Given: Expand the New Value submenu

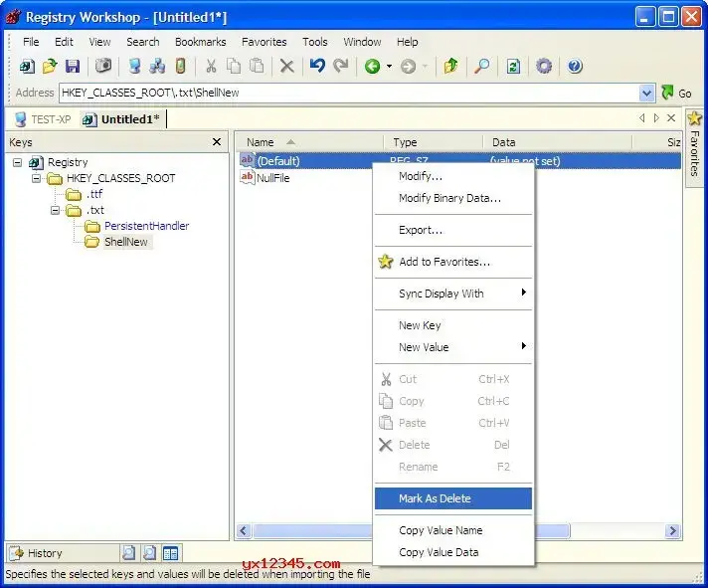Looking at the screenshot, I should coord(453,347).
